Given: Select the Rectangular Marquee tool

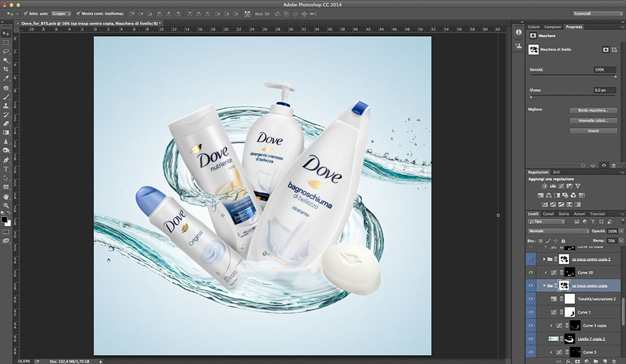Looking at the screenshot, I should tap(5, 43).
